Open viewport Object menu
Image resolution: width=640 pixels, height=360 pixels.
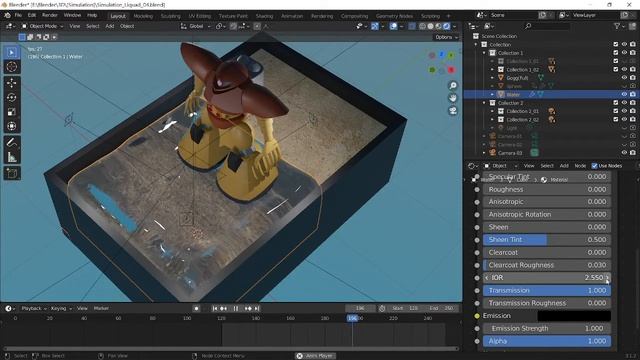tap(127, 26)
